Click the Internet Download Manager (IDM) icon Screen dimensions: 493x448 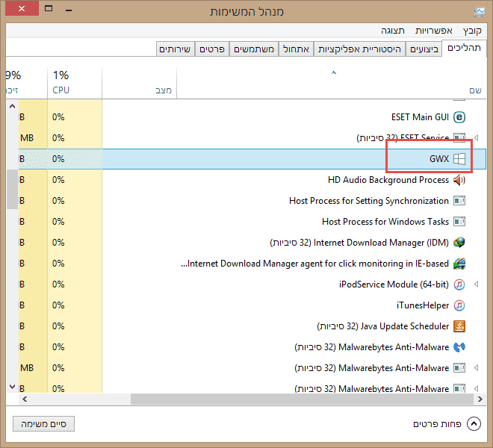(x=459, y=243)
